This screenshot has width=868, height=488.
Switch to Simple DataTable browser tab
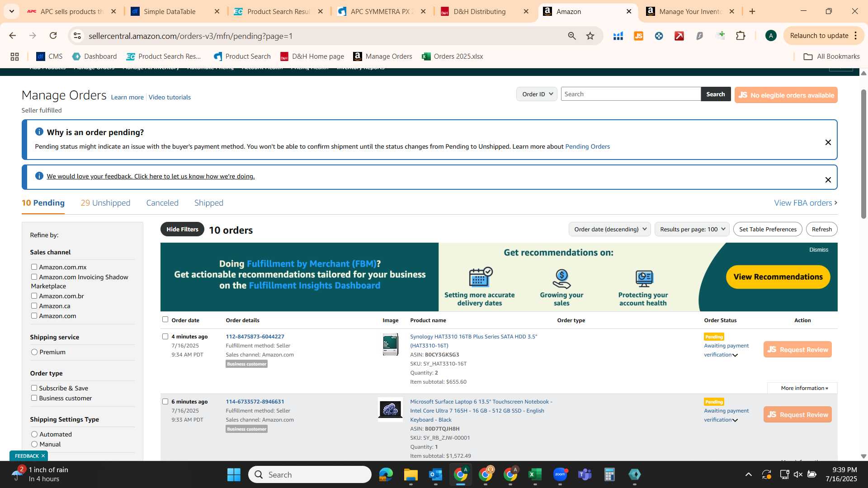175,11
